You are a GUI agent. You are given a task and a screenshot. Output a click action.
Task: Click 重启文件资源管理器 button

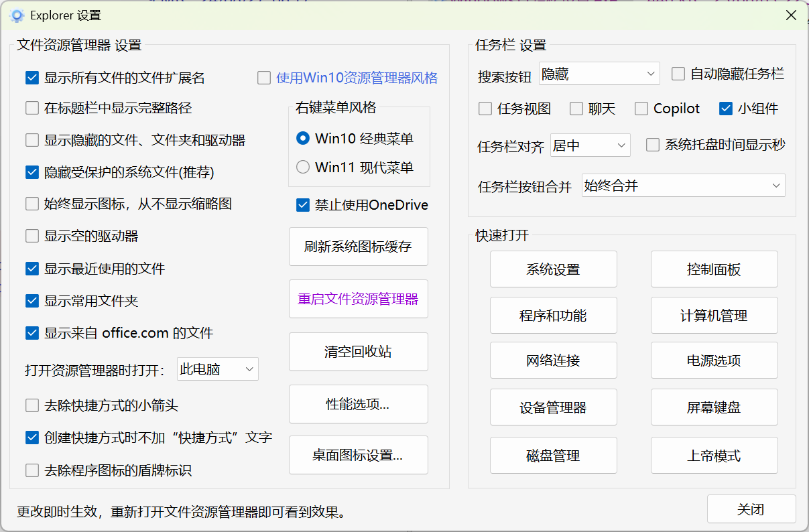[x=358, y=299]
